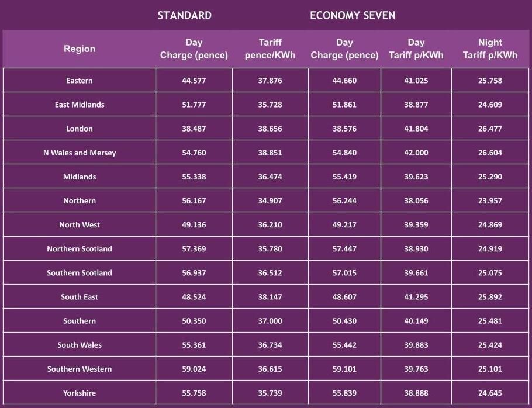Screen dimensions: 532x408
Task: Select Northern's standard tariff value 34.907
Action: tap(270, 200)
